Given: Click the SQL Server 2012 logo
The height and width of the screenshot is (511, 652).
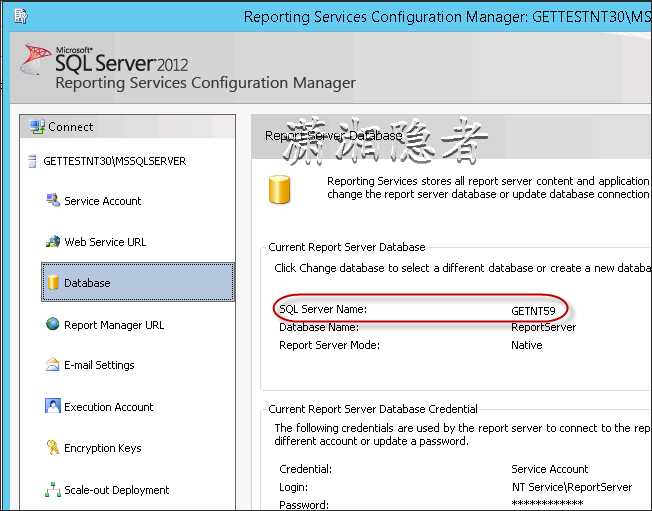Looking at the screenshot, I should [x=104, y=61].
